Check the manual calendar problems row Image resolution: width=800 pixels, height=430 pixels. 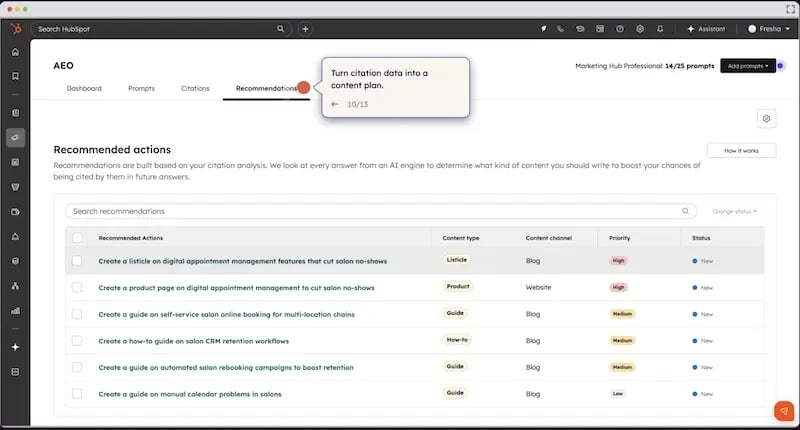pos(77,394)
